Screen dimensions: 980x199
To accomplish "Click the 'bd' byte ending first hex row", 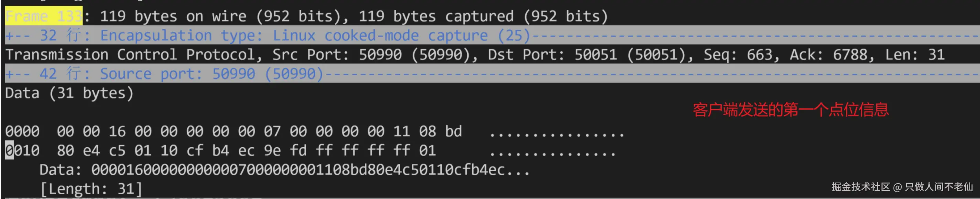I will click(x=453, y=131).
